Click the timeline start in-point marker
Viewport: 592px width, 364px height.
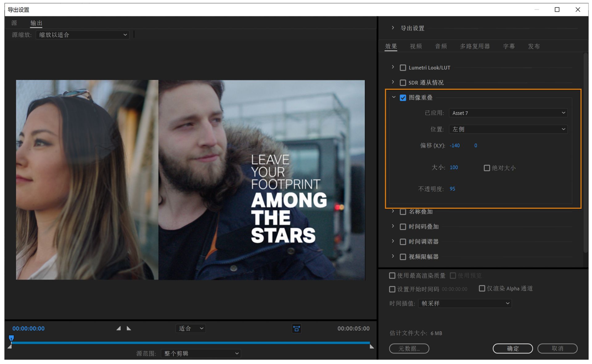click(10, 347)
